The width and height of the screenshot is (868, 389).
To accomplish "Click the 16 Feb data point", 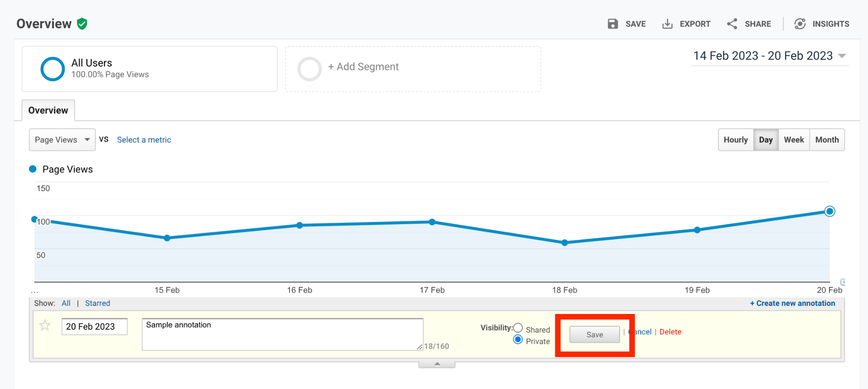I will point(300,225).
